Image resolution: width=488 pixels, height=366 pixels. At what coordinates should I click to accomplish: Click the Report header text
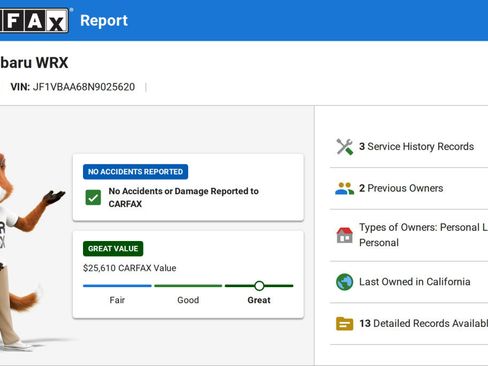(x=104, y=21)
